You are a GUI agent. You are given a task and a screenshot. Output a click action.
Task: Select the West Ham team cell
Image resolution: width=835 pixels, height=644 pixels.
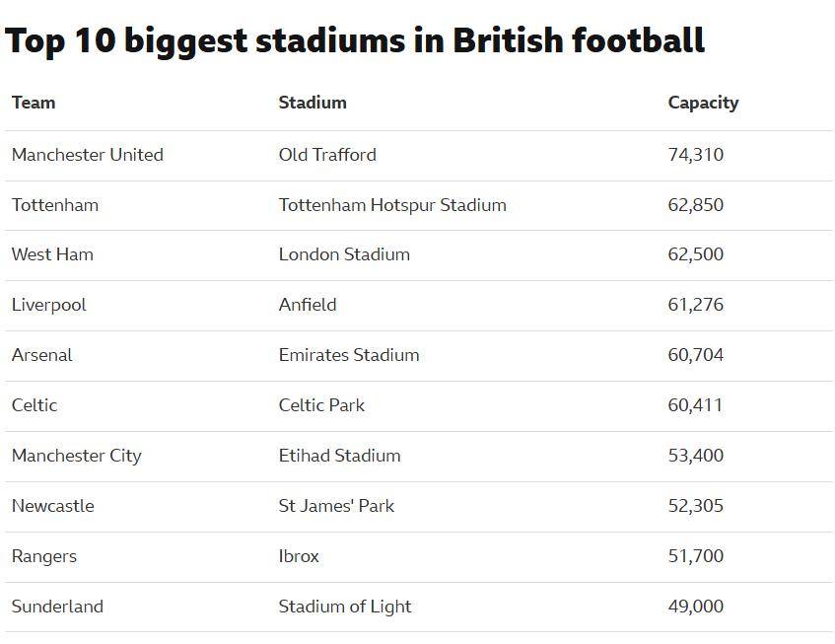tap(52, 254)
